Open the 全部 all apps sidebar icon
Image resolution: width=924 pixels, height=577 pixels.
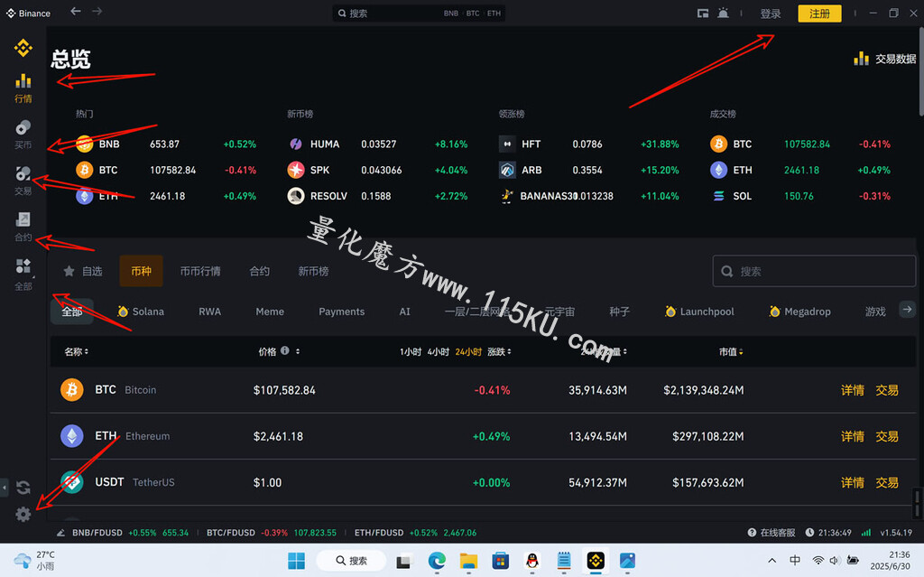pos(23,275)
